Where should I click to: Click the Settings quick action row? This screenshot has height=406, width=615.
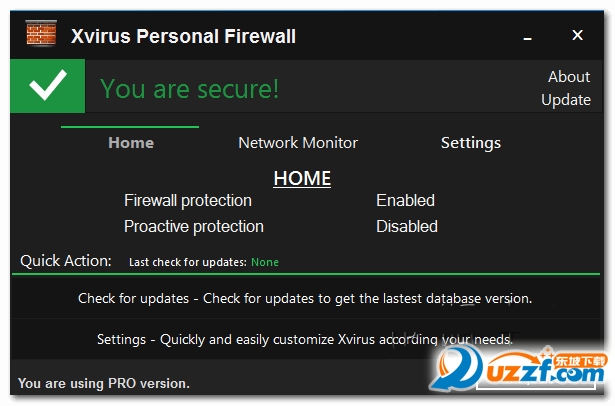305,339
